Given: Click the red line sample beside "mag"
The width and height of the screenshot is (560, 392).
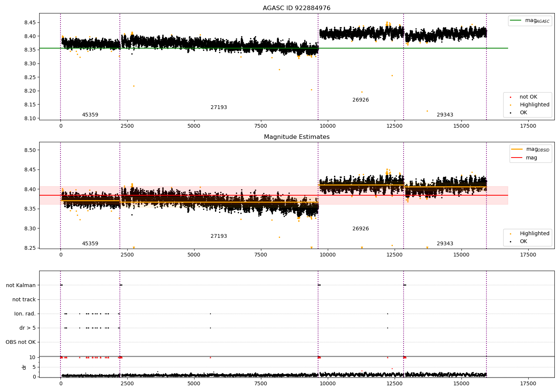Looking at the screenshot, I should pos(517,158).
